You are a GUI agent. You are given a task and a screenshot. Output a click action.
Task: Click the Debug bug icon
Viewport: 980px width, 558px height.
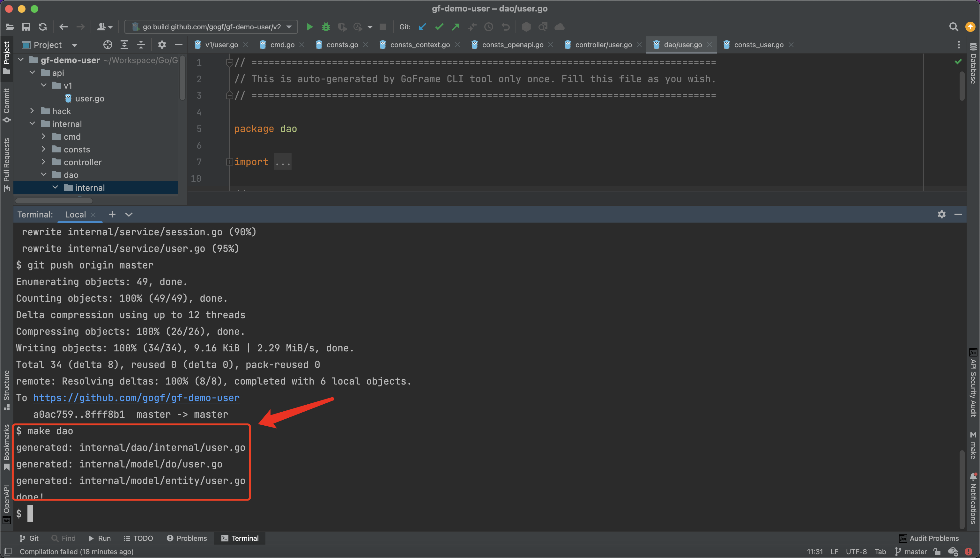pos(326,27)
